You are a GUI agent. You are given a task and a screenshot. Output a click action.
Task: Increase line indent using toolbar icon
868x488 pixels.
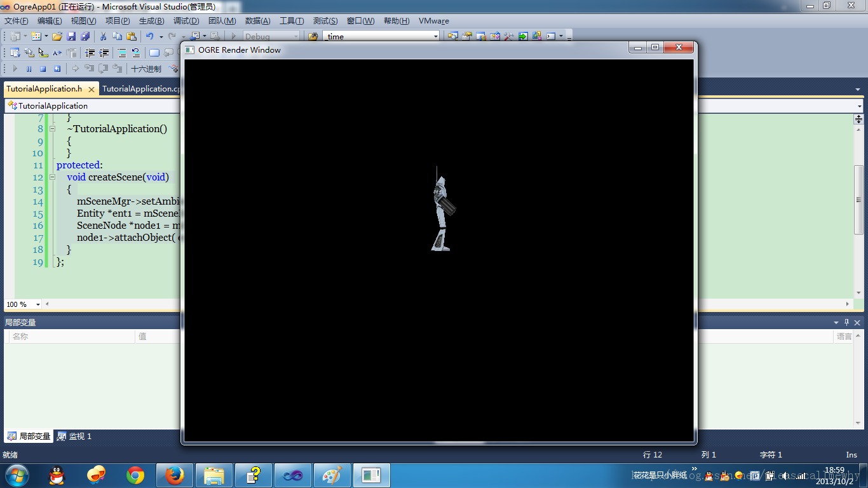click(104, 53)
